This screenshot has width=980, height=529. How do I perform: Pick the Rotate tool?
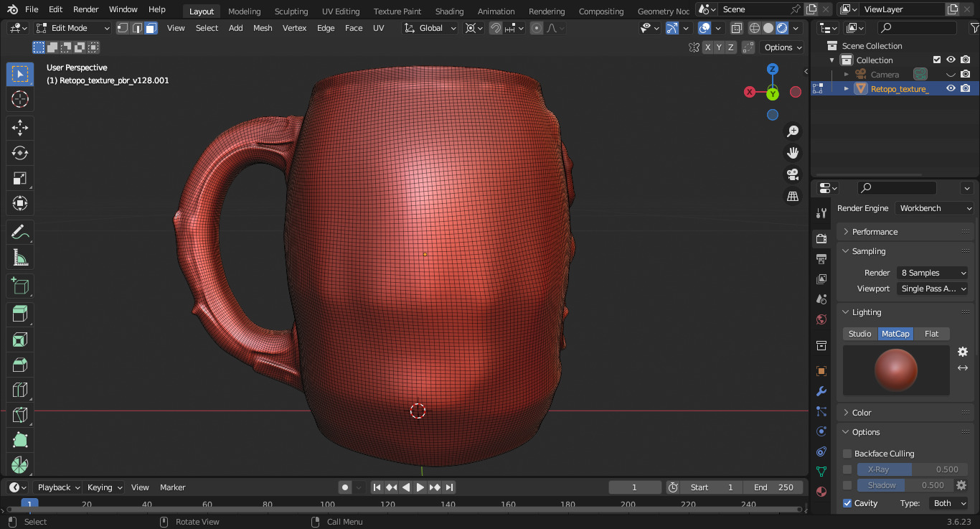pos(20,153)
